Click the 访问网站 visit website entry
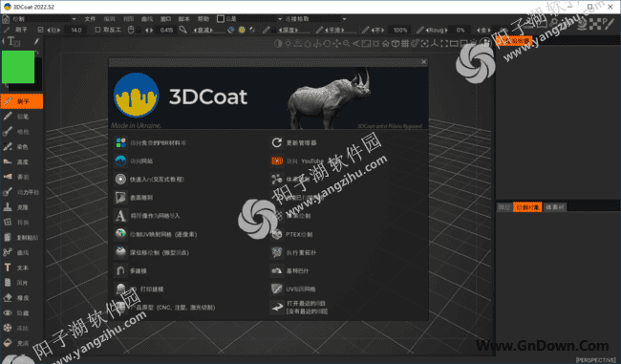This screenshot has width=621, height=364. point(141,161)
